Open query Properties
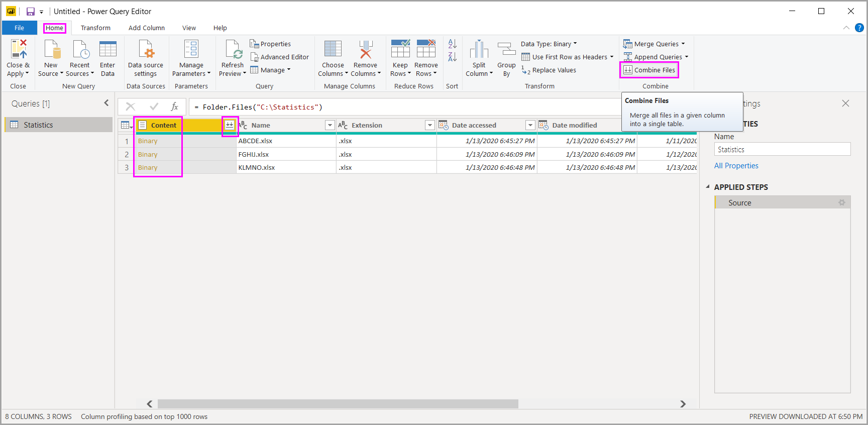 coord(270,44)
